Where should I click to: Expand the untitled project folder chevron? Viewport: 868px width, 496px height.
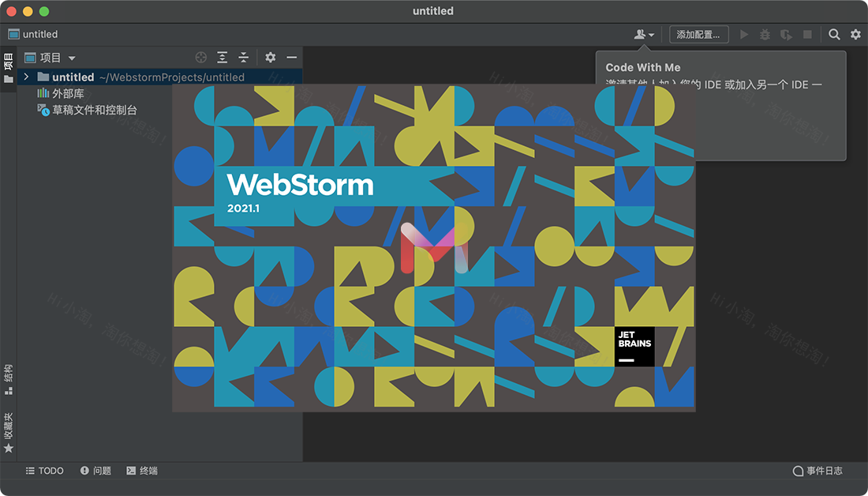pos(26,77)
